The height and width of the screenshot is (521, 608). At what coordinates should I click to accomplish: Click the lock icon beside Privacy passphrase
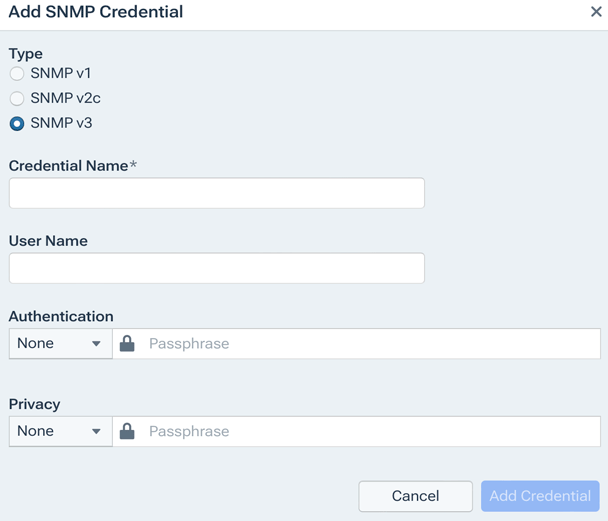click(x=127, y=431)
